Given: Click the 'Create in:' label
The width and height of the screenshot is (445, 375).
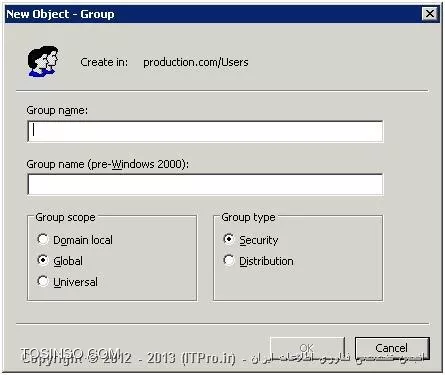Looking at the screenshot, I should pyautogui.click(x=104, y=62).
